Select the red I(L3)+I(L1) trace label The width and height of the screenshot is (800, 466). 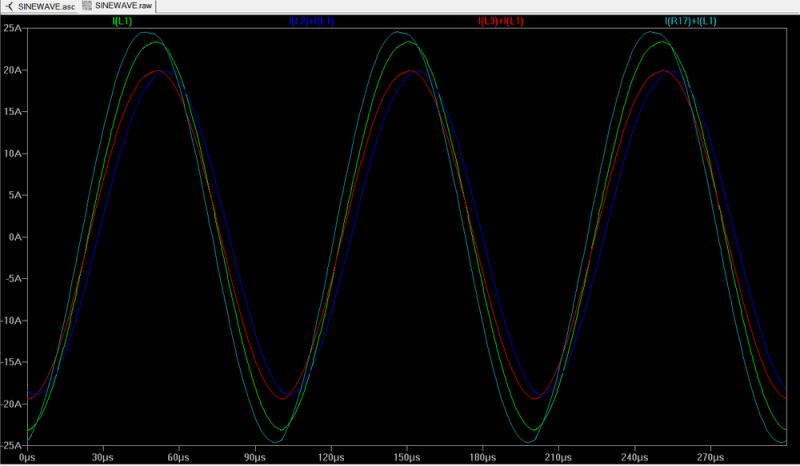[498, 21]
